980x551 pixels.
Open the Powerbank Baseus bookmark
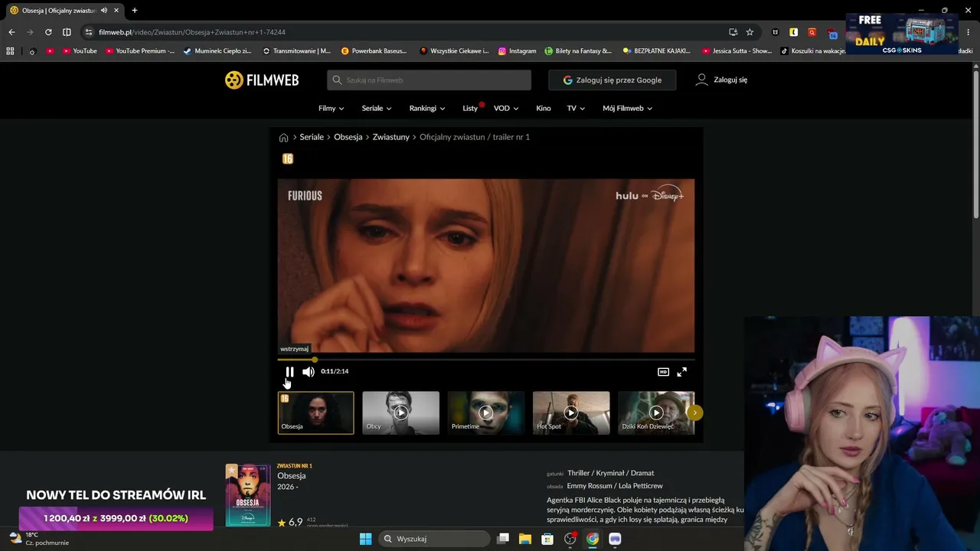pos(374,51)
